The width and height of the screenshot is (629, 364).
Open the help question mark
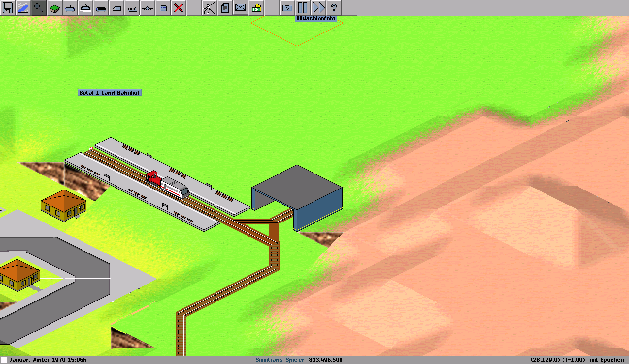[x=334, y=8]
